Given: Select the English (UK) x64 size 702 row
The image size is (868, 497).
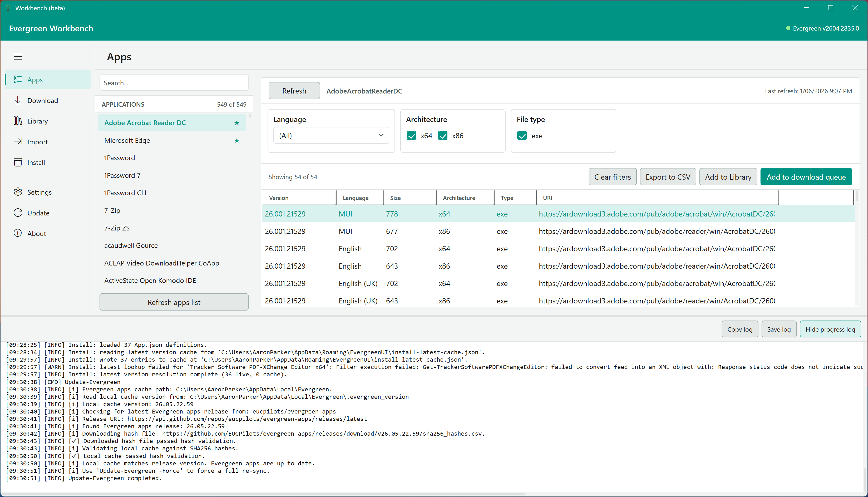Looking at the screenshot, I should tap(558, 284).
